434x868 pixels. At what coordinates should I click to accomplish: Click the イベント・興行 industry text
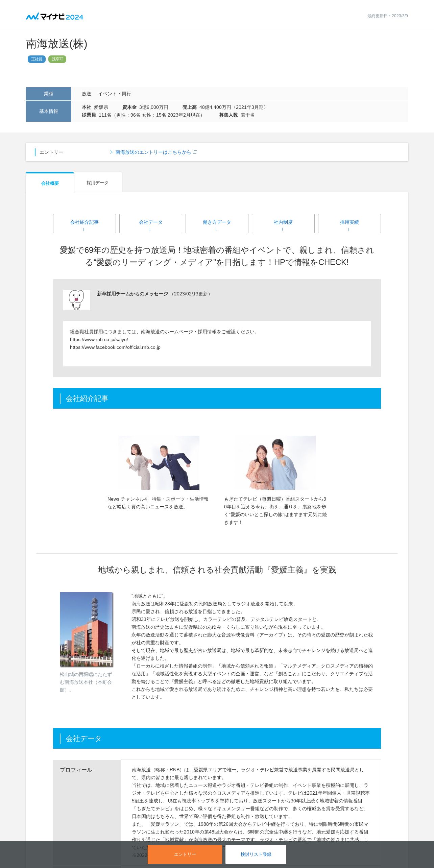click(115, 94)
